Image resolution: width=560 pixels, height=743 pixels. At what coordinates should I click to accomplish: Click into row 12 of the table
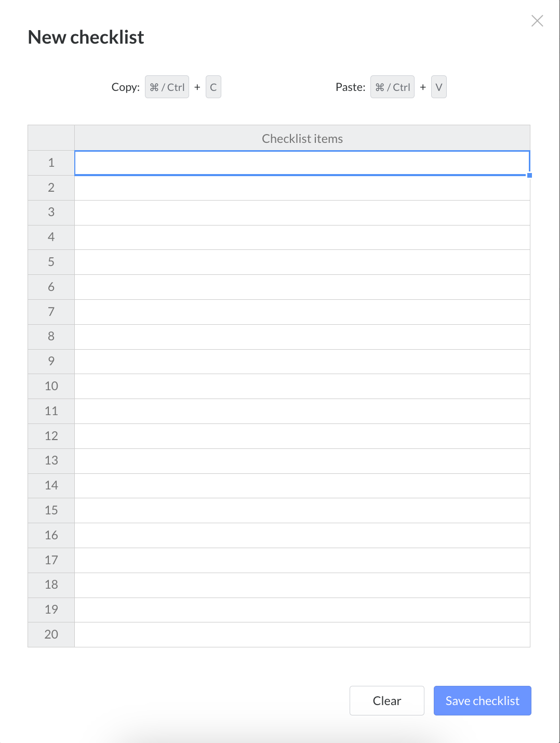coord(301,436)
